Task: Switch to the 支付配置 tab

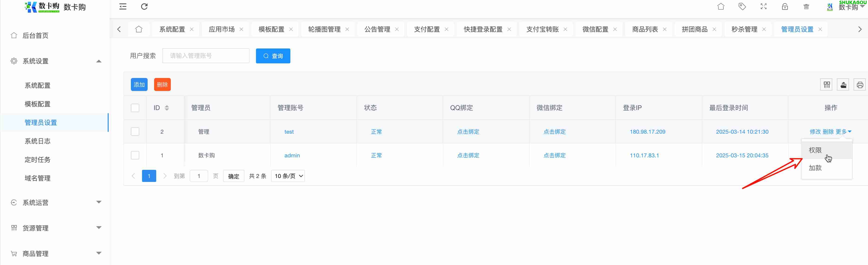Action: tap(427, 29)
